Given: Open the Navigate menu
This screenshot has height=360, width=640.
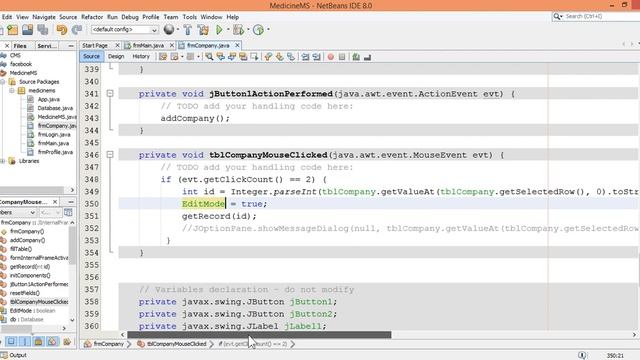Looking at the screenshot, I should click(x=44, y=17).
